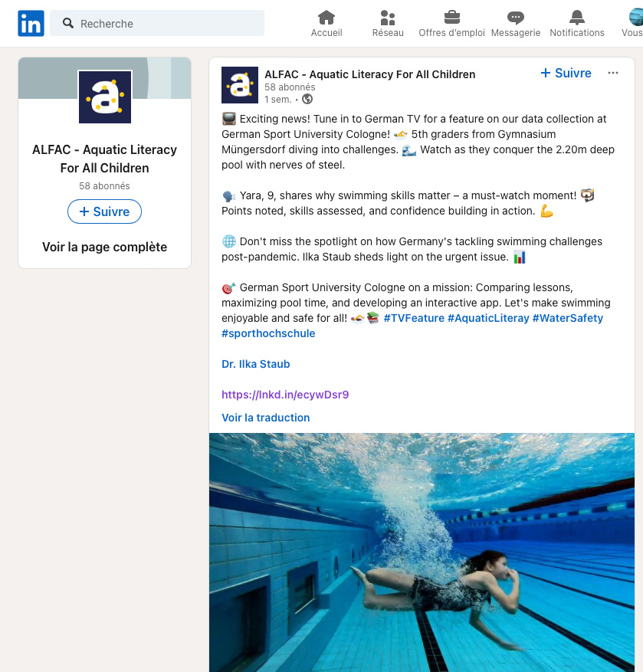Open the Réseau network icon

388,18
